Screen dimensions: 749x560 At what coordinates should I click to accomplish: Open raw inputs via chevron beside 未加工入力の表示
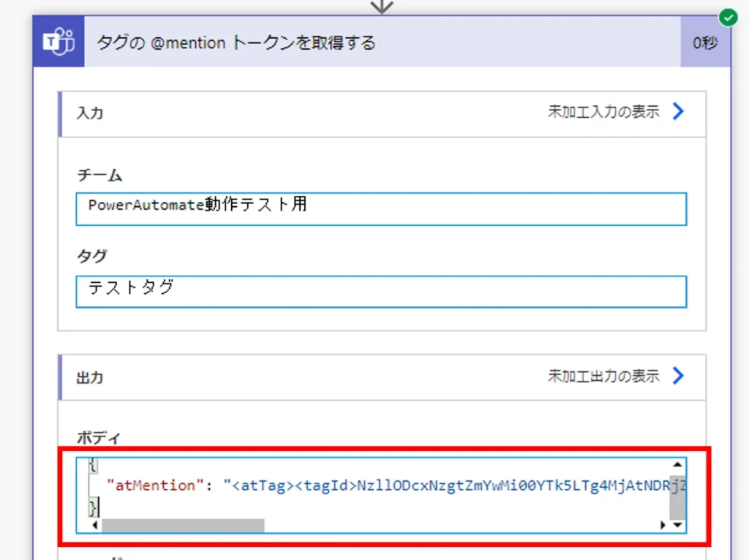coord(678,112)
